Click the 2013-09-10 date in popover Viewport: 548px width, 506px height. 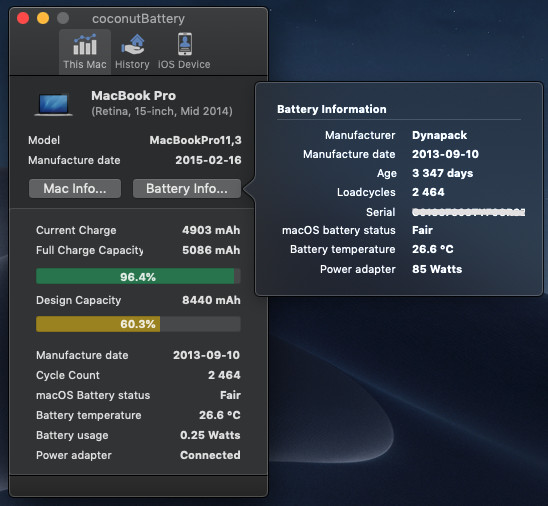(445, 154)
